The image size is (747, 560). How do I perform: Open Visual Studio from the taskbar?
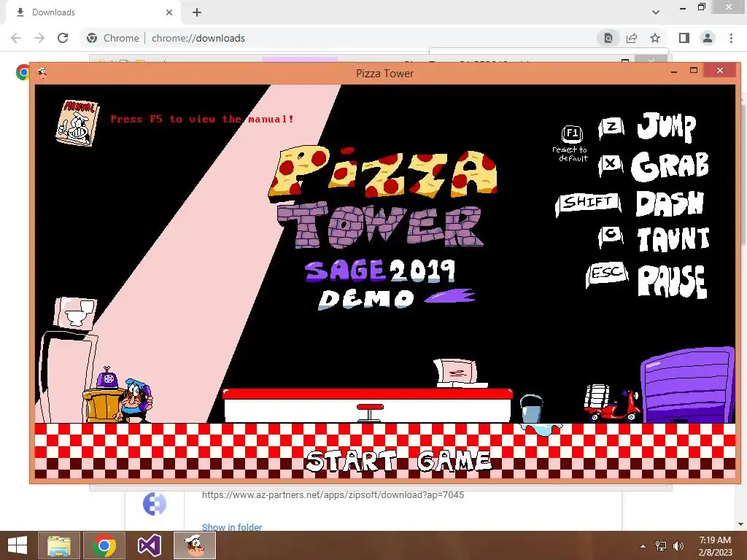click(x=149, y=545)
